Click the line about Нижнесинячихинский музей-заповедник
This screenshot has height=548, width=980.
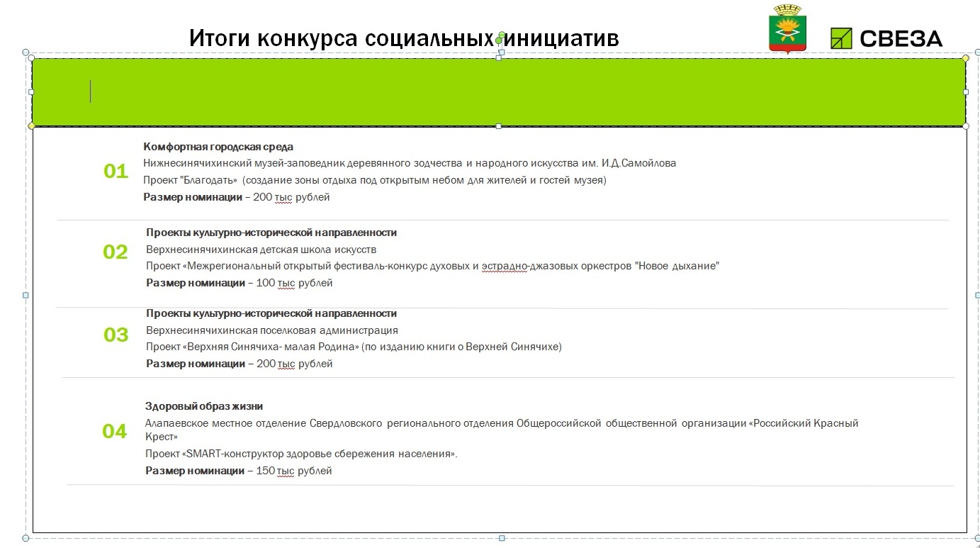tap(410, 163)
